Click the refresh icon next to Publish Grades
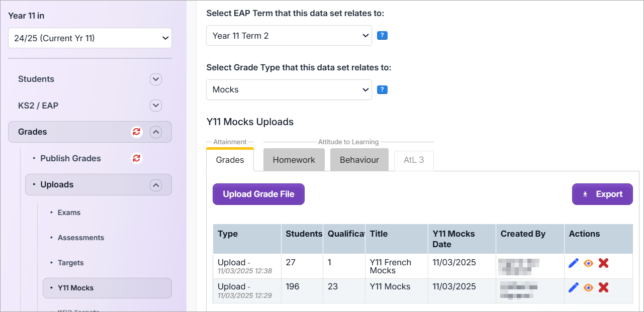644x312 pixels. 136,158
